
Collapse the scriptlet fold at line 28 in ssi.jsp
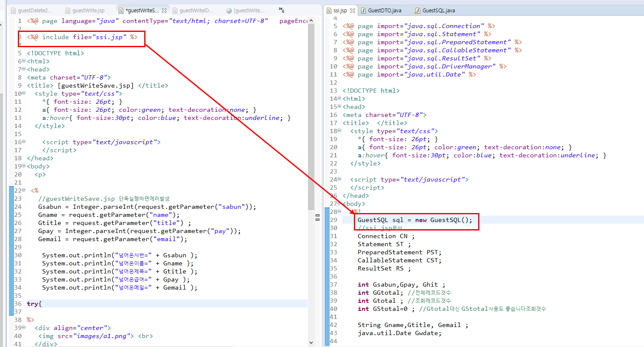pyautogui.click(x=339, y=211)
